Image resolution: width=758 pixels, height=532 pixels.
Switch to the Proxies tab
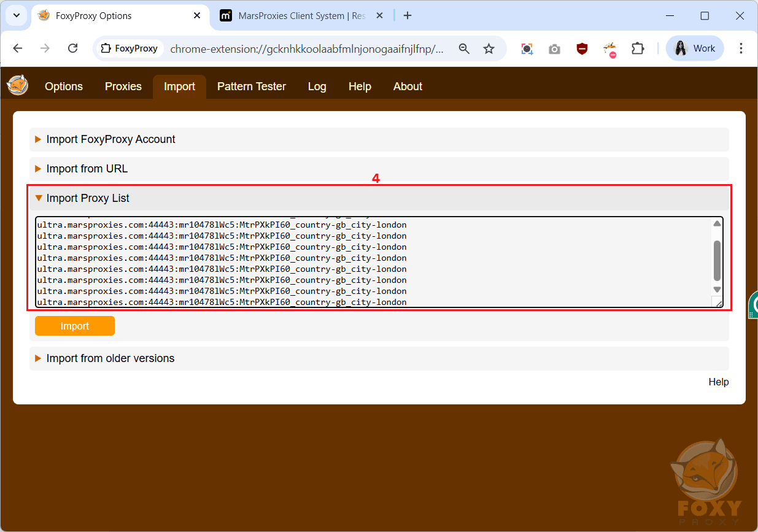pos(123,87)
